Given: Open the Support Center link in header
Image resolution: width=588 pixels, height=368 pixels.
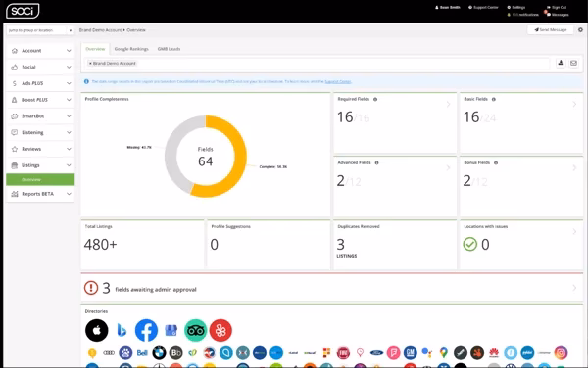Looking at the screenshot, I should coord(483,7).
